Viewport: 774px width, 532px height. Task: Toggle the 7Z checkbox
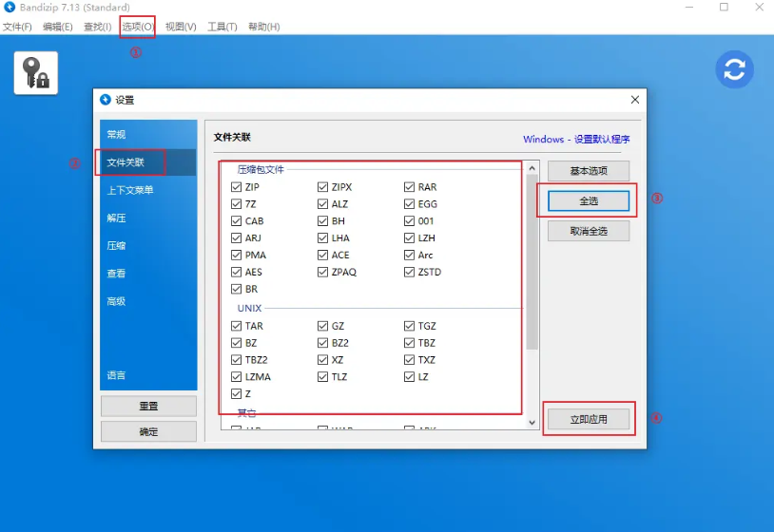click(x=236, y=203)
